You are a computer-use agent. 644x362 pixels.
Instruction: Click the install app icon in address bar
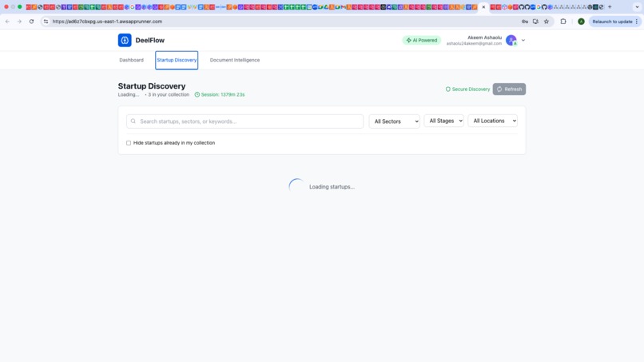tap(535, 22)
